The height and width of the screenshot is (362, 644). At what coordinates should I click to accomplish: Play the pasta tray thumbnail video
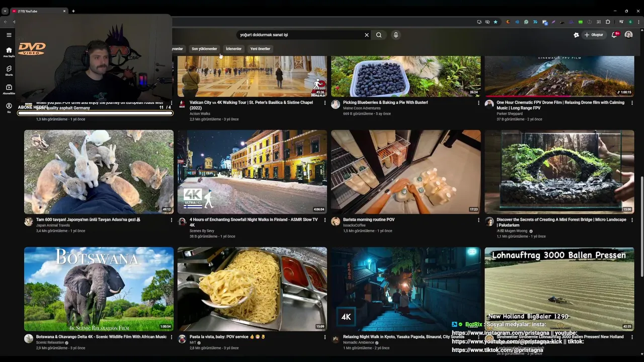(252, 289)
